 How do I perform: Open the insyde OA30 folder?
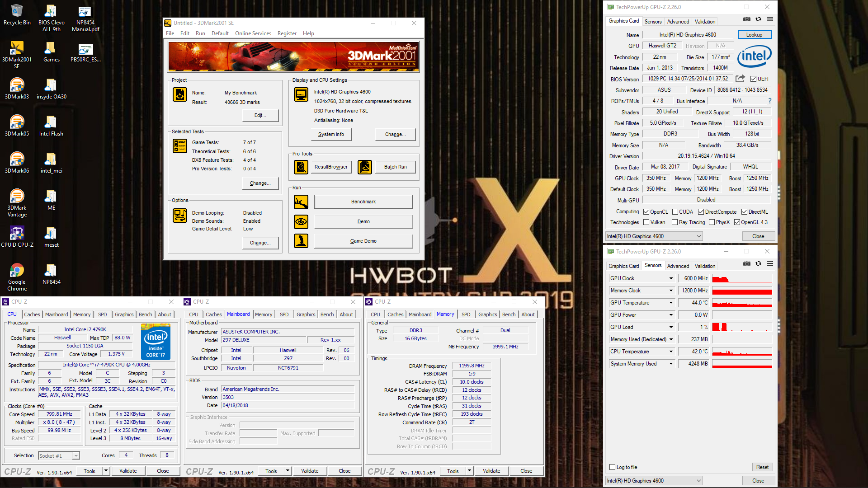pos(51,89)
